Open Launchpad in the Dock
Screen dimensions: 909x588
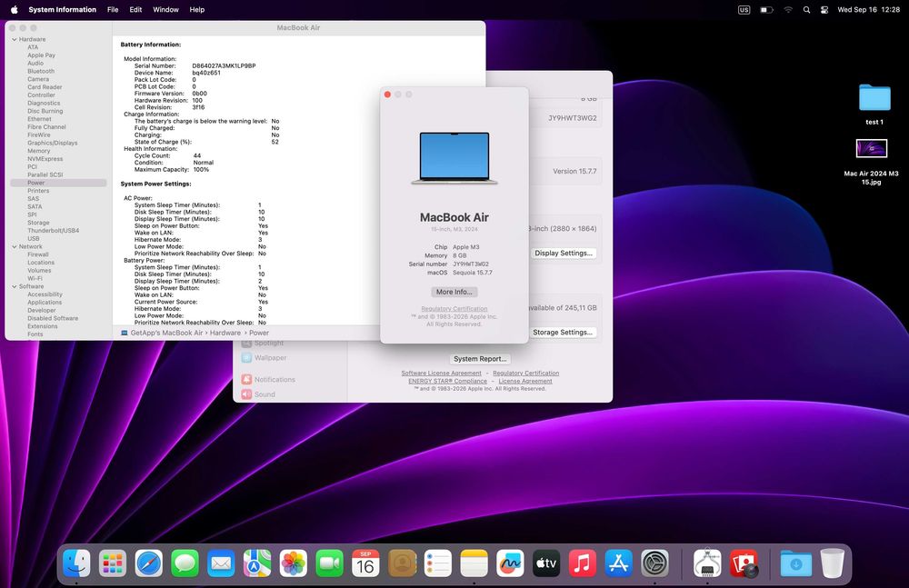(113, 563)
